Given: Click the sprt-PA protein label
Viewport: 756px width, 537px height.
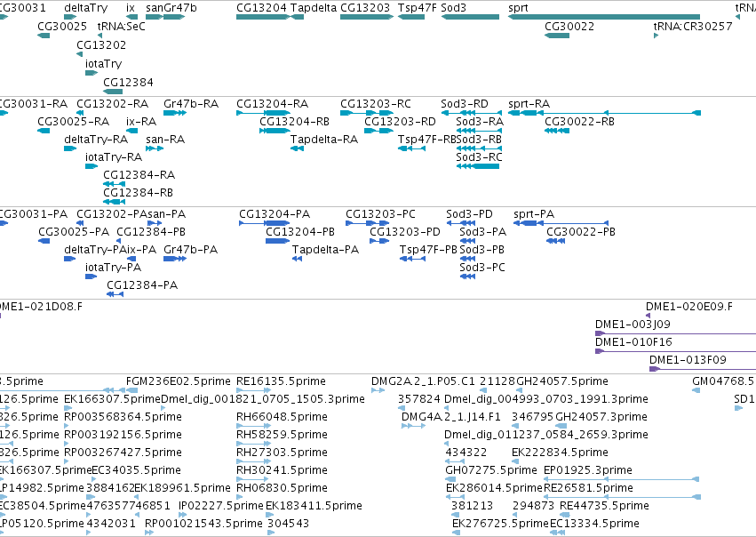Looking at the screenshot, I should 534,214.
